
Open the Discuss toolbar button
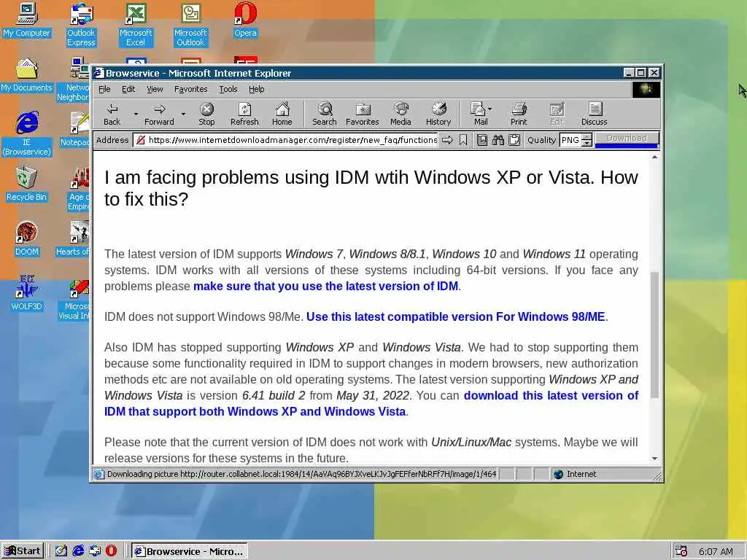pos(594,114)
